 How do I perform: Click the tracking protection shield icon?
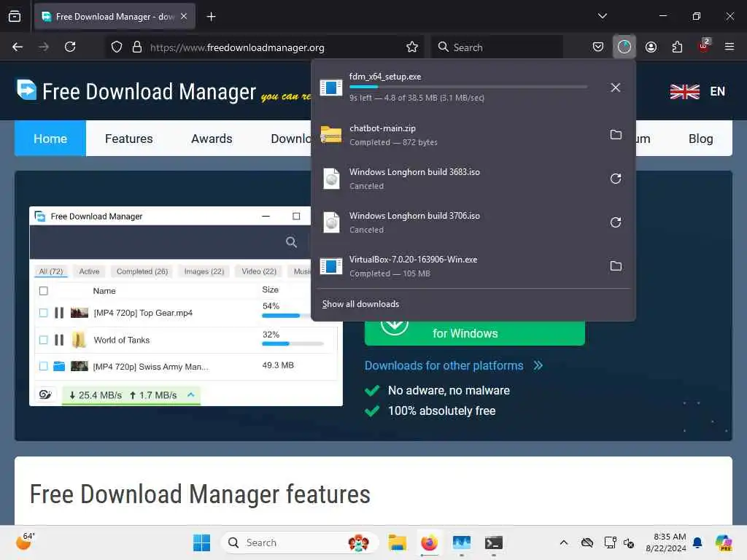[117, 47]
